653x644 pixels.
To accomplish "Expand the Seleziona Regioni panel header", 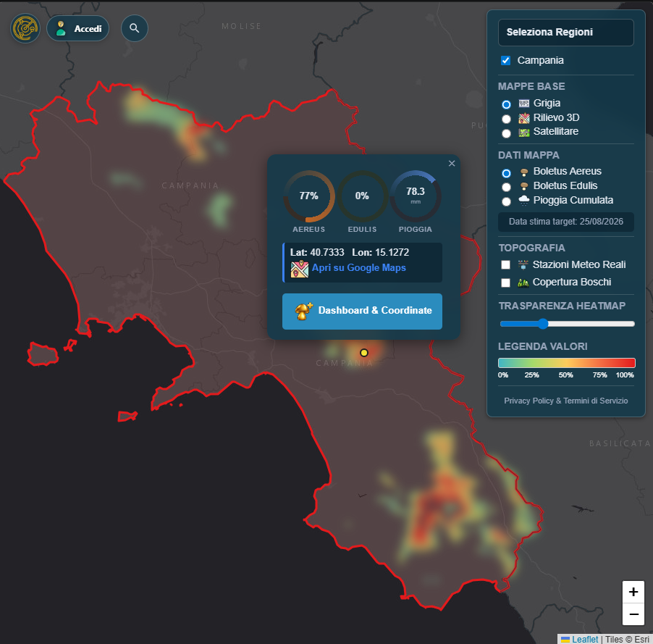I will tap(566, 33).
